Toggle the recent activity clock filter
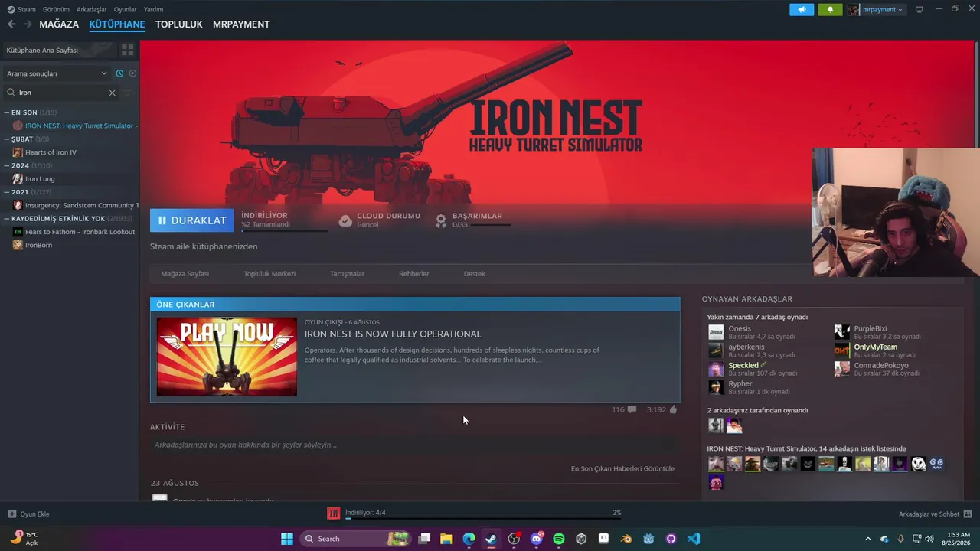The image size is (980, 551). coord(119,73)
